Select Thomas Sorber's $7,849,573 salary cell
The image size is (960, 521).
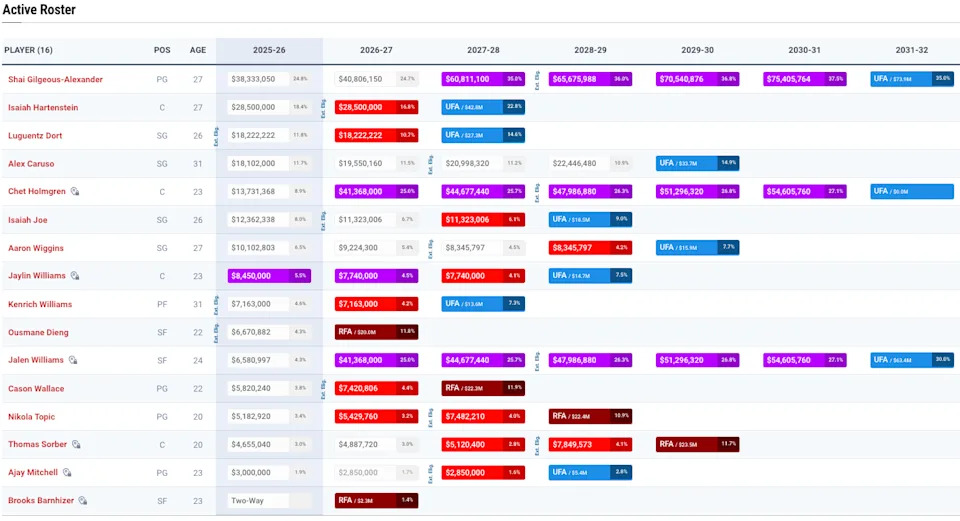click(590, 444)
